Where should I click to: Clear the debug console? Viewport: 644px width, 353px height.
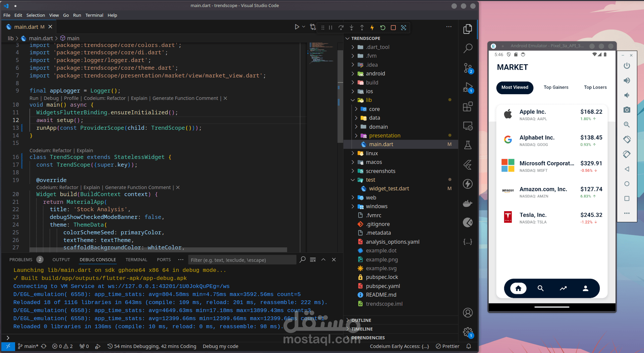pyautogui.click(x=313, y=259)
